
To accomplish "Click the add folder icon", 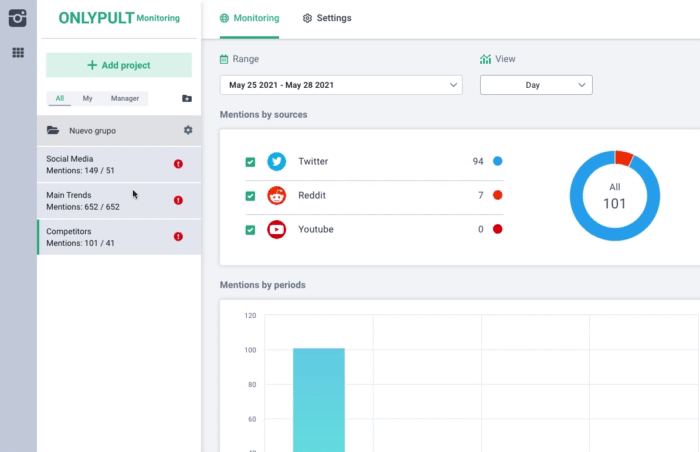I will (186, 99).
